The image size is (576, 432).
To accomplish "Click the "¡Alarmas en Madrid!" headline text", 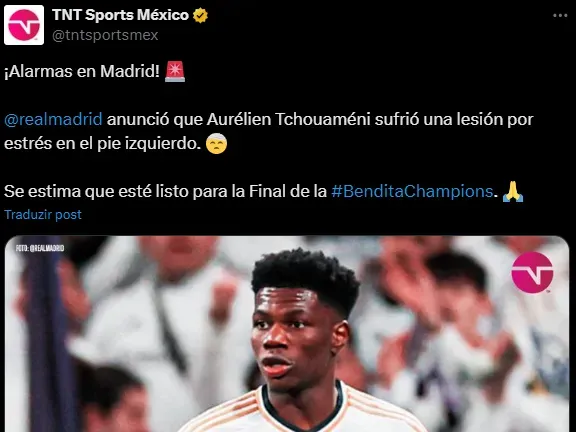I will 82,71.
